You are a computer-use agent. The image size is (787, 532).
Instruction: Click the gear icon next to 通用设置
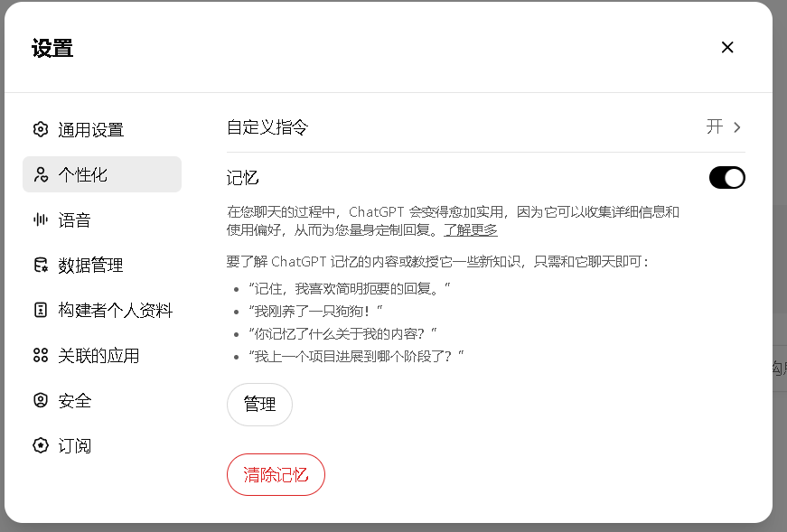pyautogui.click(x=40, y=129)
